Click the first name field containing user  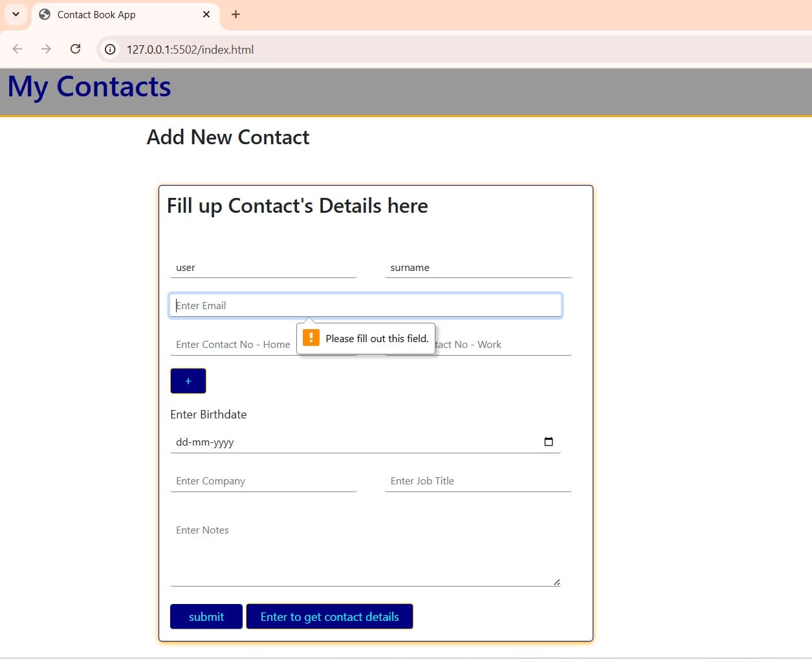pos(263,268)
